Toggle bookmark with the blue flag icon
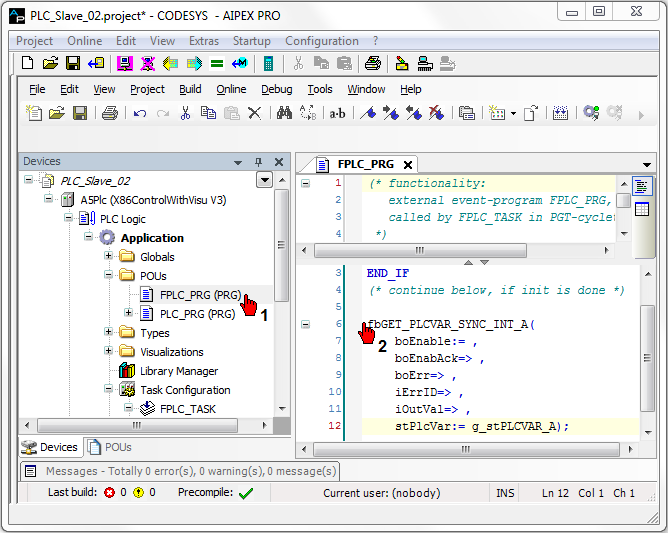 [x=369, y=113]
